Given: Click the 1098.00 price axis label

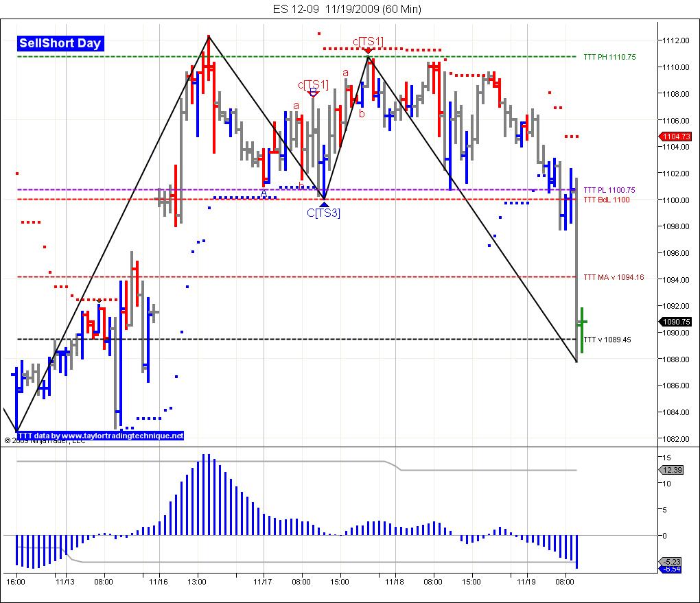Looking at the screenshot, I should click(675, 227).
